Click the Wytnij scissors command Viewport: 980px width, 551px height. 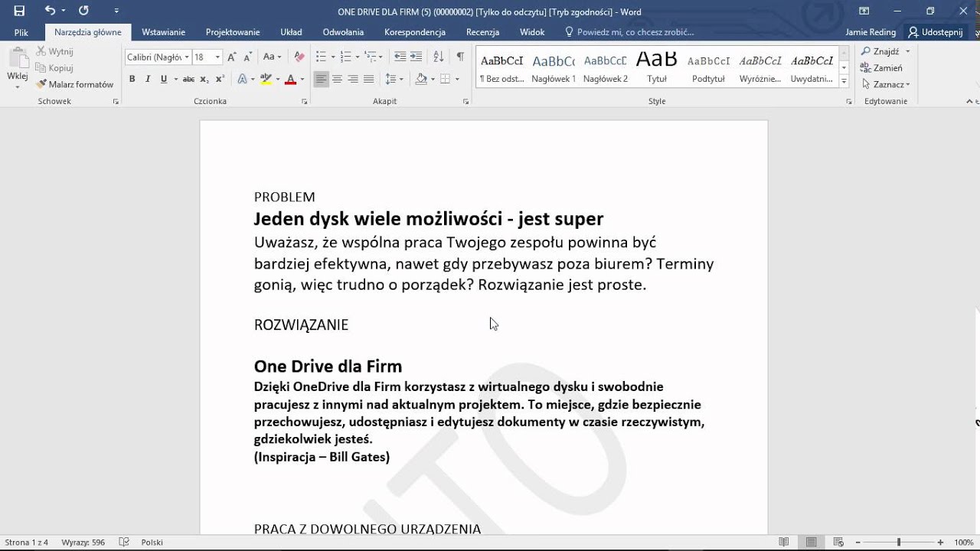point(54,51)
